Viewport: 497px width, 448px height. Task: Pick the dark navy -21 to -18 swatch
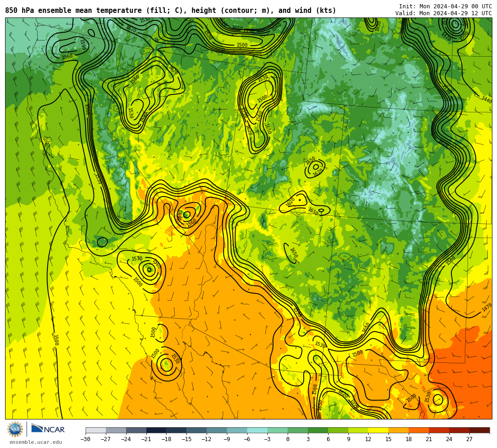pyautogui.click(x=156, y=430)
